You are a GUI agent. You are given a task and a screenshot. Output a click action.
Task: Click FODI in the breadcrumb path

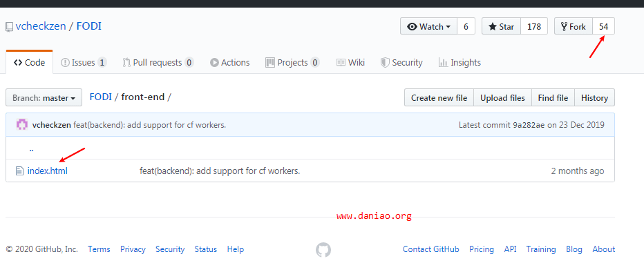pos(101,97)
